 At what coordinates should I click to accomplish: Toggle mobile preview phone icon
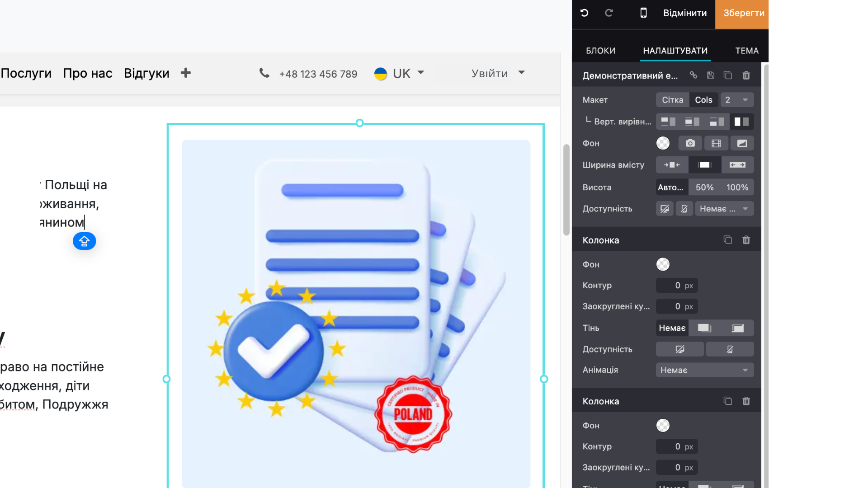coord(643,13)
